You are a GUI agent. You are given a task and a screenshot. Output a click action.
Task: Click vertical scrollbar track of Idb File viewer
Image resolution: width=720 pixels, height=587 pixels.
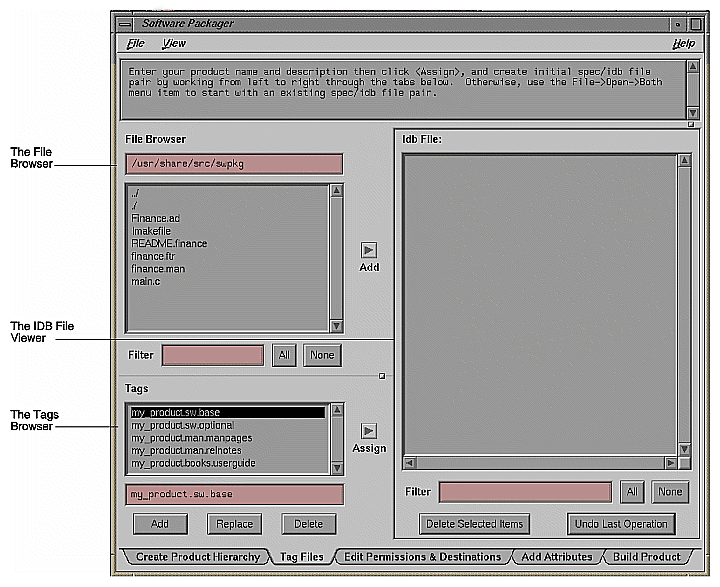685,305
